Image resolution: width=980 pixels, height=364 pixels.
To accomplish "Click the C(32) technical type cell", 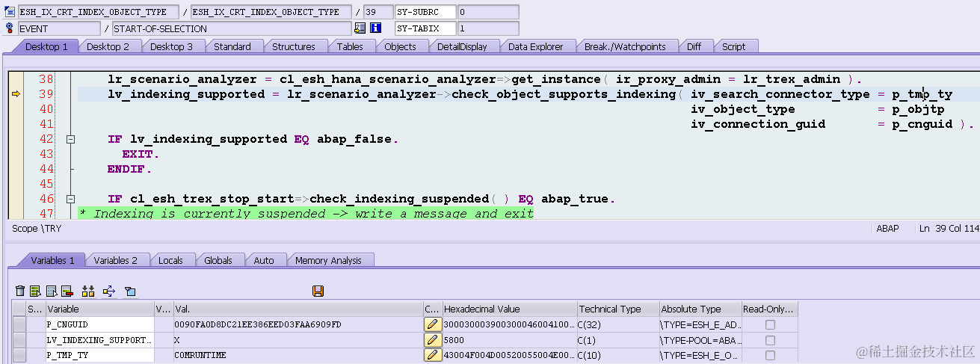I will 618,324.
